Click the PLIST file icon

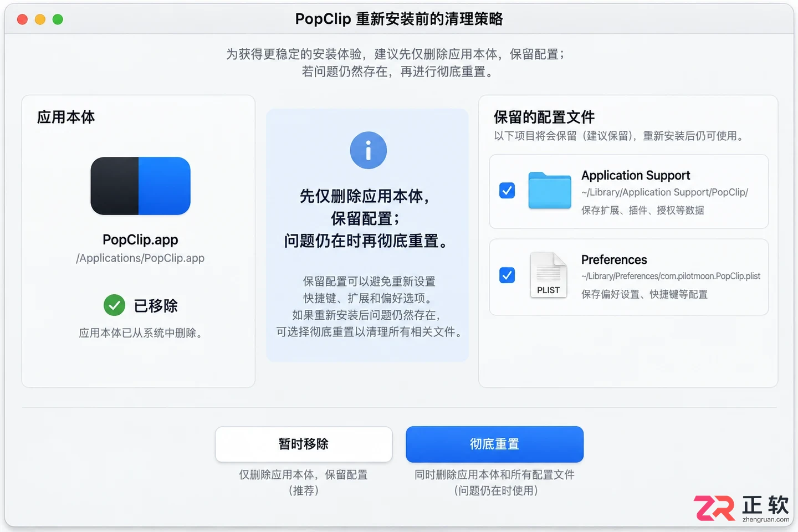[548, 275]
